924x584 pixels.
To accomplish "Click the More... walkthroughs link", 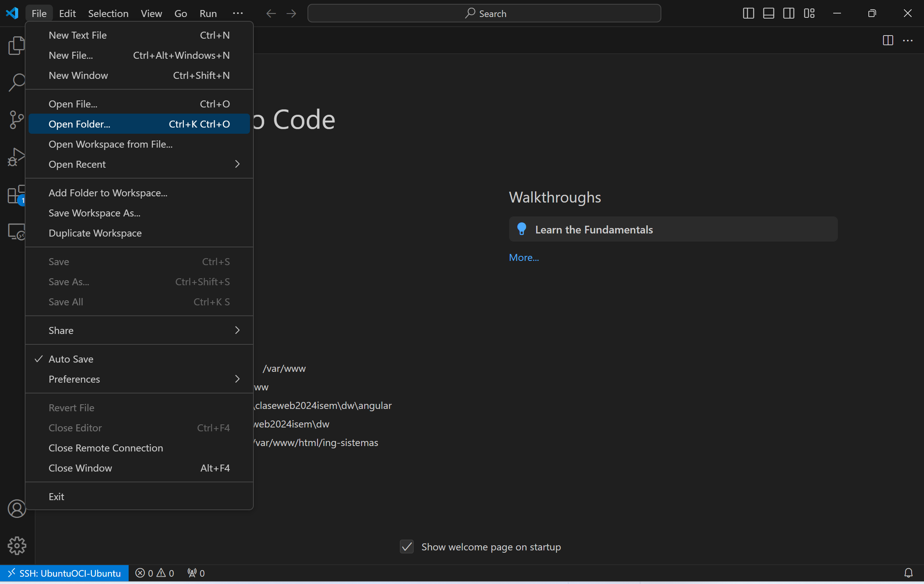I will point(524,257).
